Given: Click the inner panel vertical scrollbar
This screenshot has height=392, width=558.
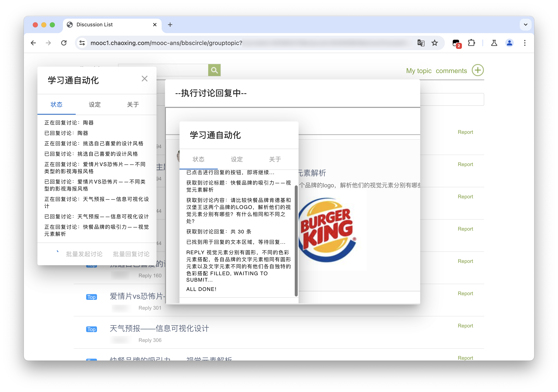Looking at the screenshot, I should point(296,240).
